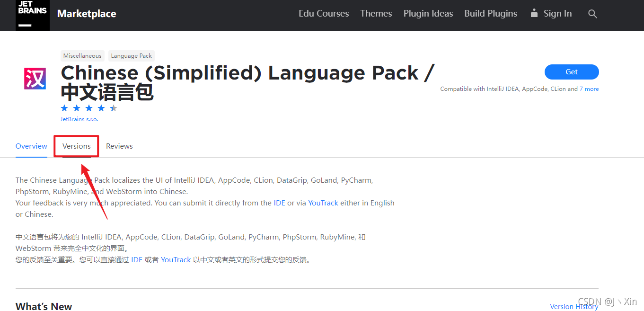Image resolution: width=644 pixels, height=311 pixels.
Task: Open the YouTrack link in Chinese description
Action: point(176,259)
